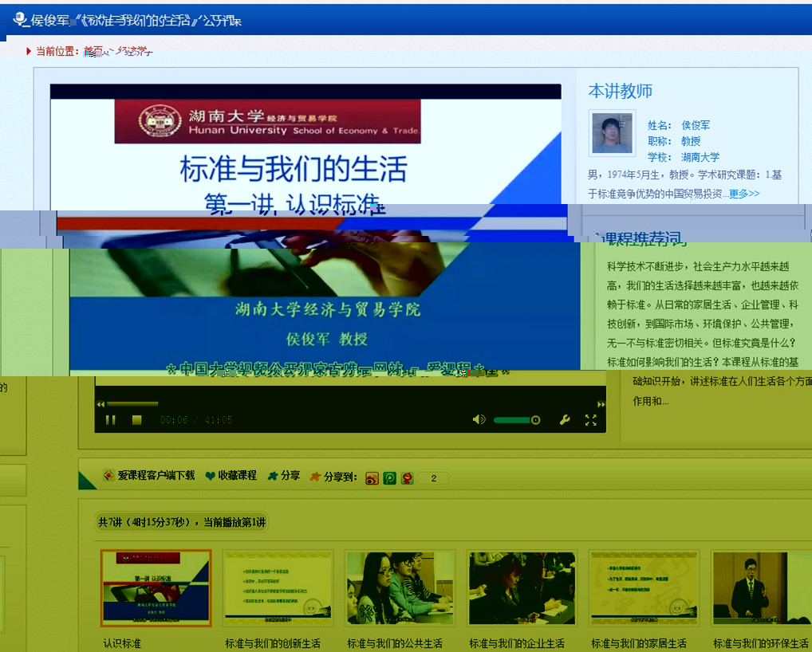This screenshot has height=652, width=812.
Task: Click the 本讲教师 heading
Action: pyautogui.click(x=621, y=91)
